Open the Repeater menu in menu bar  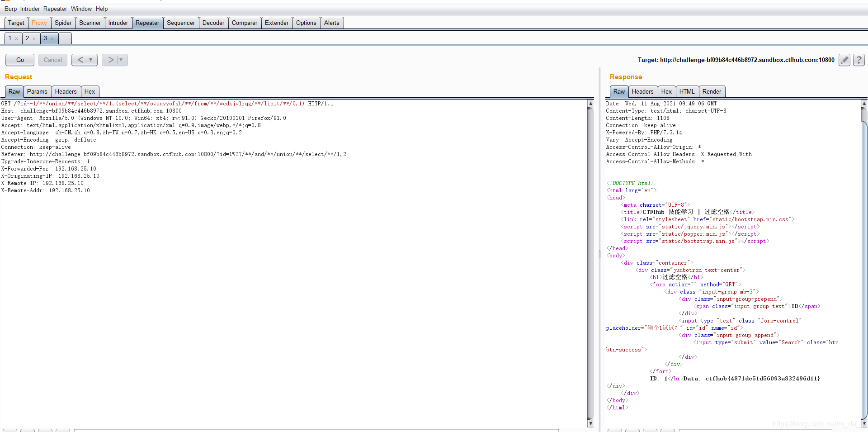click(55, 9)
